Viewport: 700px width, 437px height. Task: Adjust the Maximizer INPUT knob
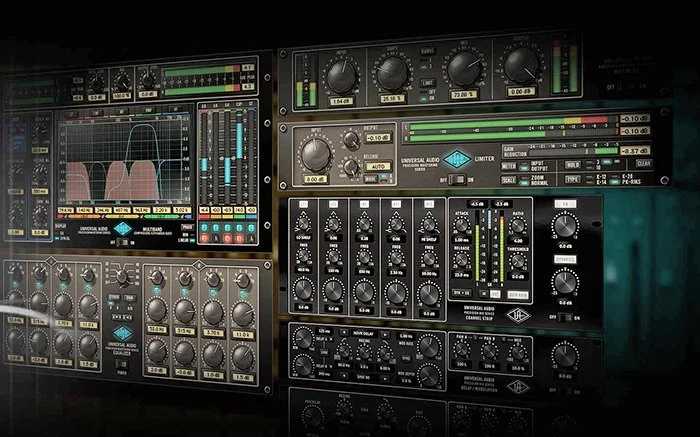(x=341, y=77)
